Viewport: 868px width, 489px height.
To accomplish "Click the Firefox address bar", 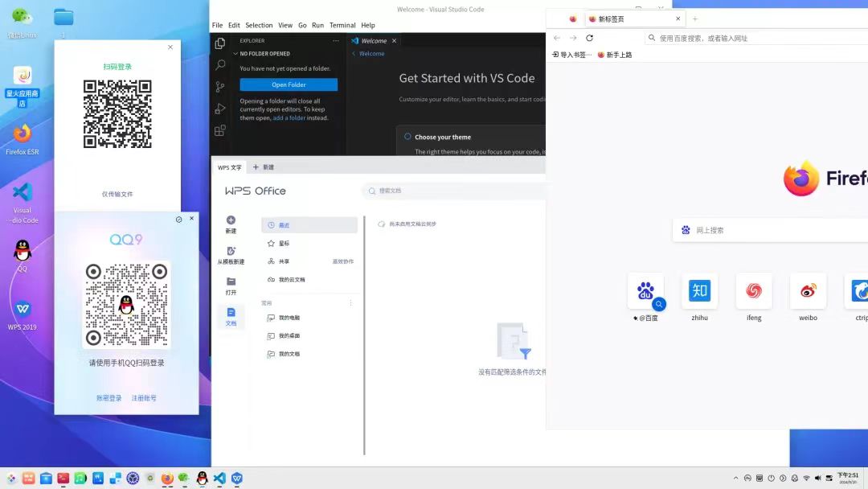I will (x=756, y=39).
